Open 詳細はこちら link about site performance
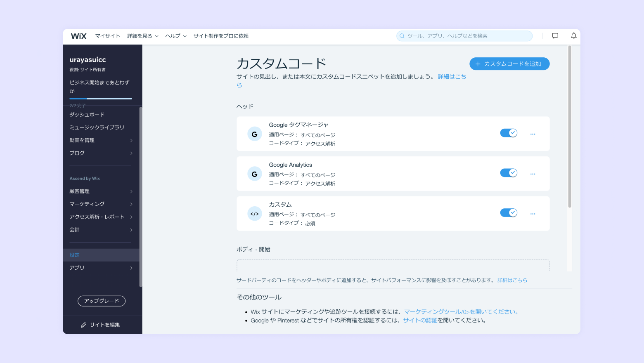644x363 pixels. coord(512,280)
